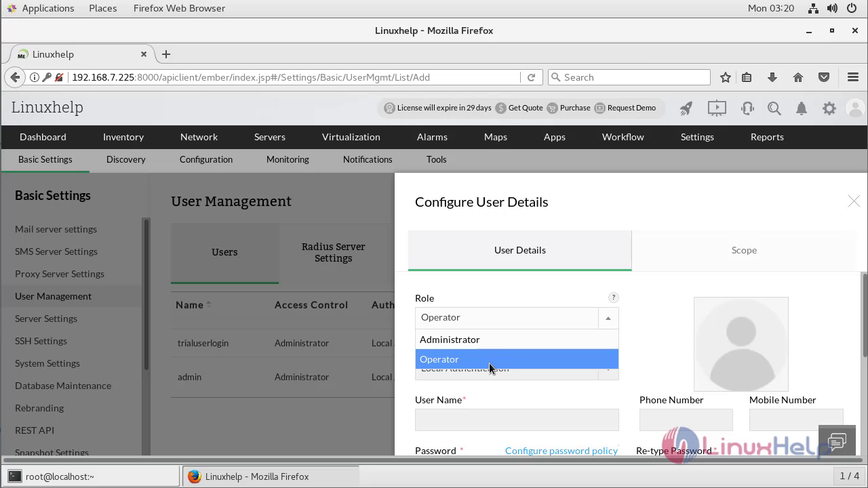Open REST API in the sidebar
The width and height of the screenshot is (868, 488).
(x=35, y=430)
